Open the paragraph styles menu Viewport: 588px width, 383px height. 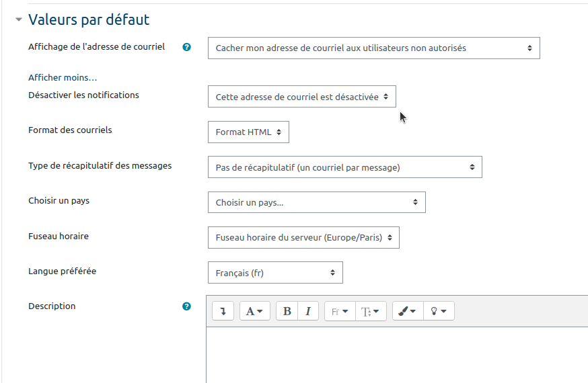click(255, 311)
